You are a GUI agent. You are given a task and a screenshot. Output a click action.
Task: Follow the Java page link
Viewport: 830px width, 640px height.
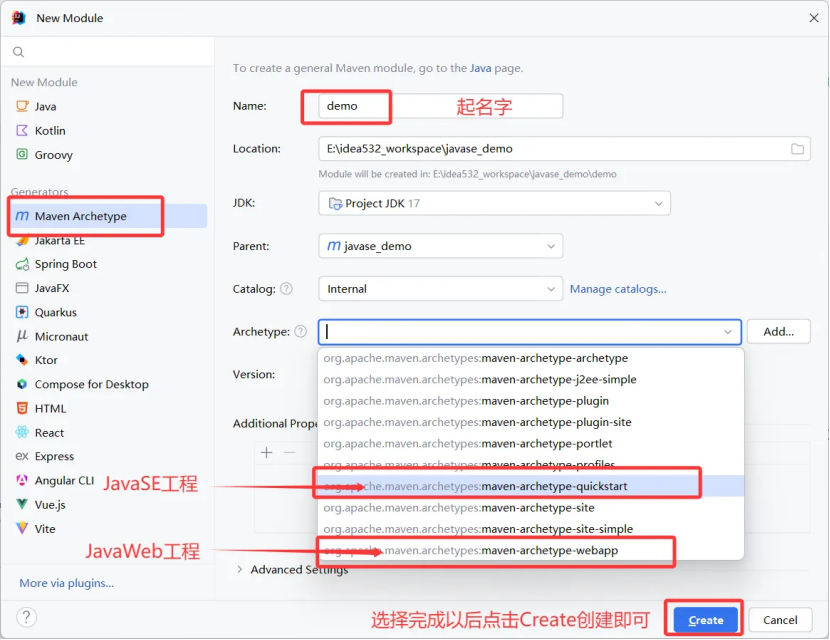pyautogui.click(x=481, y=68)
